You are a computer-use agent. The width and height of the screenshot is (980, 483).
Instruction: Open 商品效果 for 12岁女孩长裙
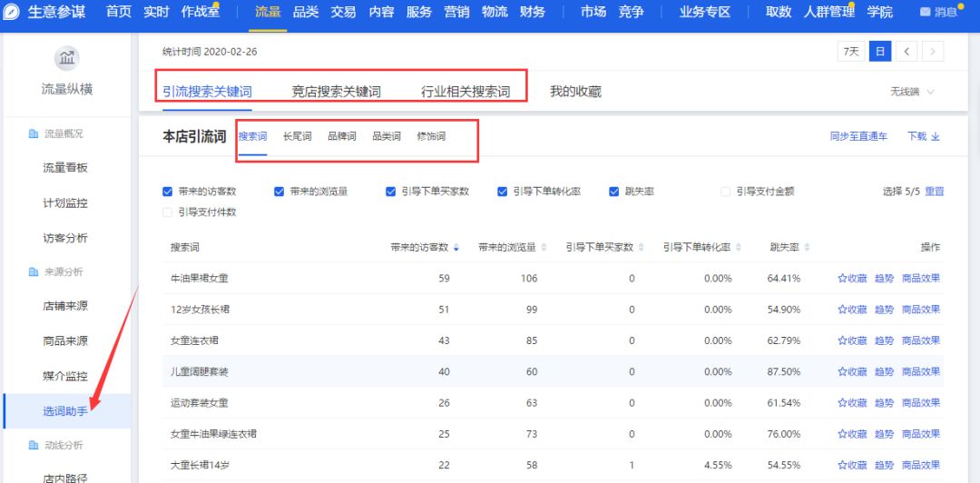click(x=921, y=310)
